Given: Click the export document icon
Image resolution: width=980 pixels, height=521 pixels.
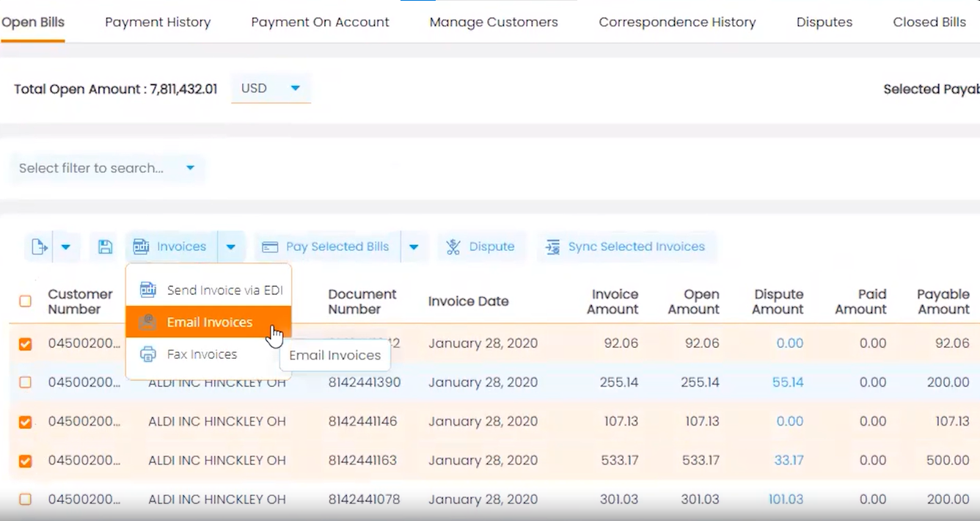Looking at the screenshot, I should pos(40,247).
